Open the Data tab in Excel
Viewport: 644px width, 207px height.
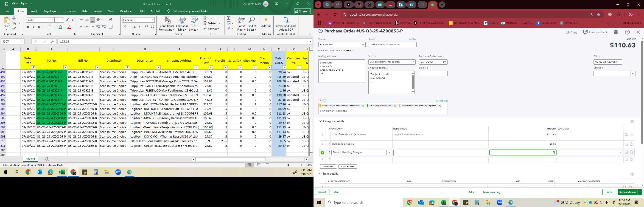click(85, 11)
